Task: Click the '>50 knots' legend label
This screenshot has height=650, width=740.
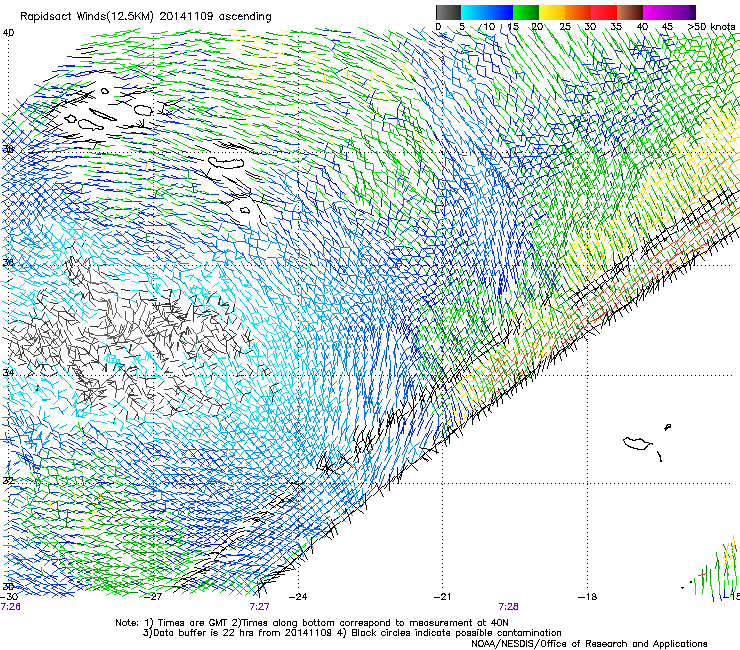Action: tap(711, 26)
